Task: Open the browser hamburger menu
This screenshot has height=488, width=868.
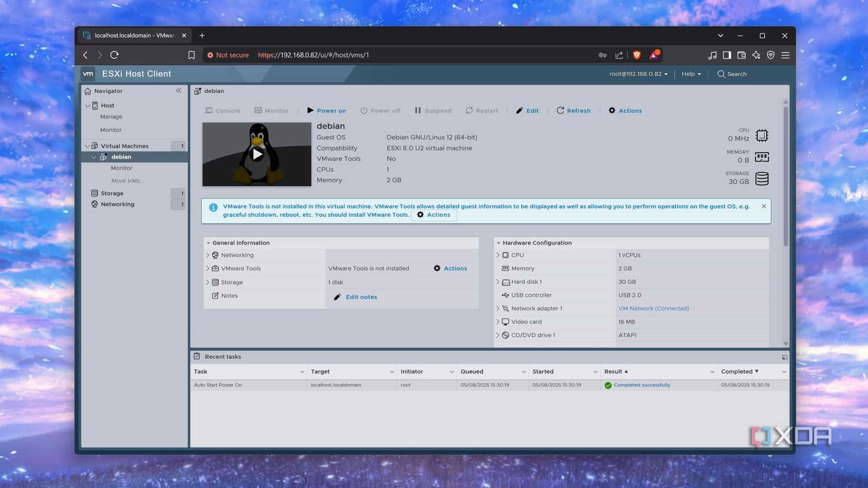Action: coord(785,55)
